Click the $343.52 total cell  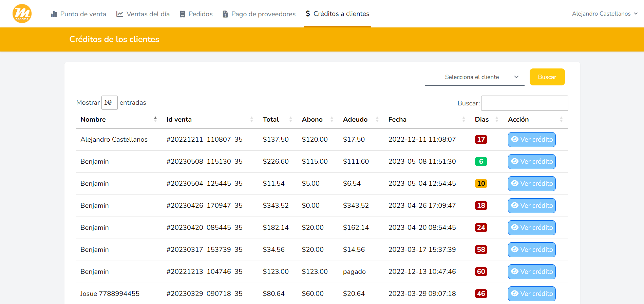[276, 205]
